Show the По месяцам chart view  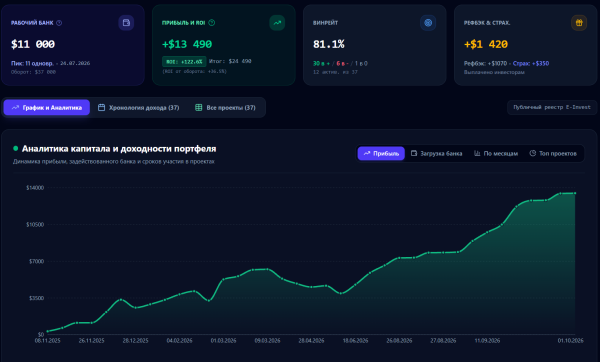[496, 153]
